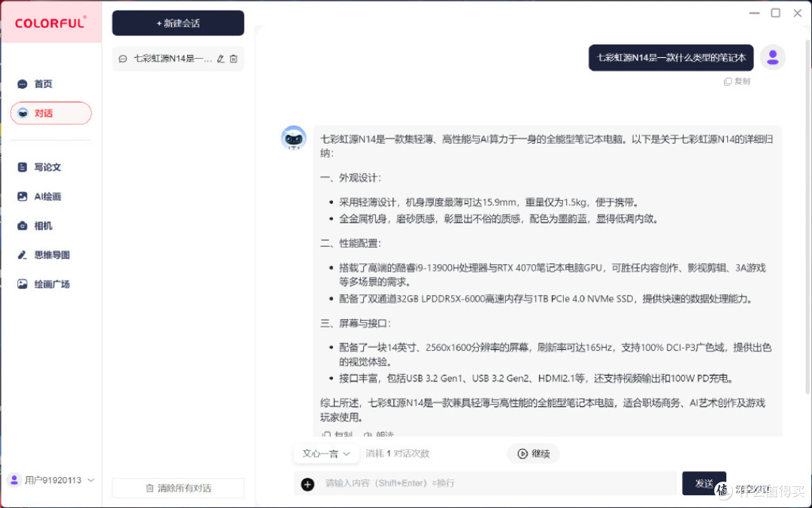Delete the conversation with trash icon
812x508 pixels.
click(234, 59)
